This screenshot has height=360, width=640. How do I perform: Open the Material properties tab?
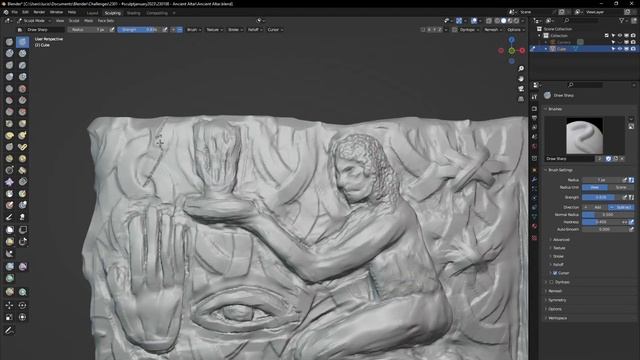(x=534, y=226)
